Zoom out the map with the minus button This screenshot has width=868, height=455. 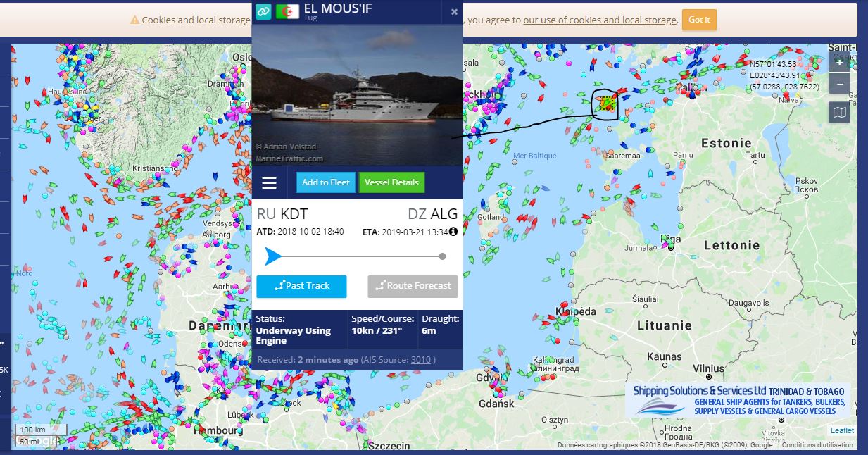click(839, 83)
